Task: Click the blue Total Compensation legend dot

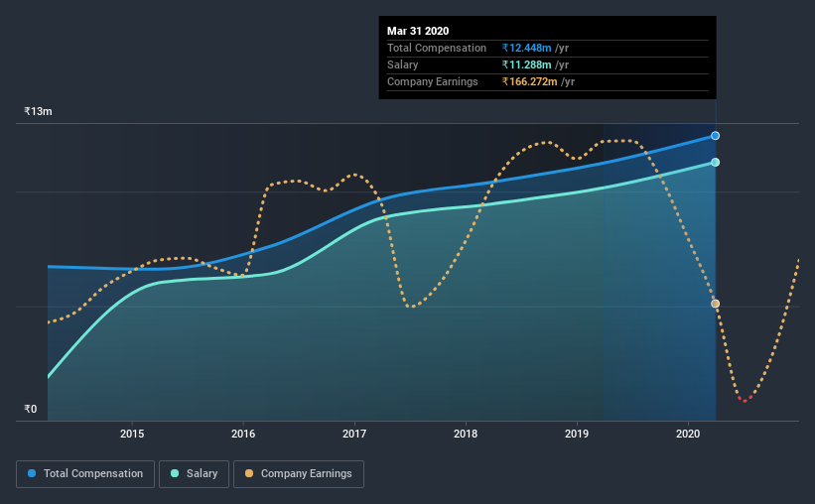Action: (x=32, y=473)
